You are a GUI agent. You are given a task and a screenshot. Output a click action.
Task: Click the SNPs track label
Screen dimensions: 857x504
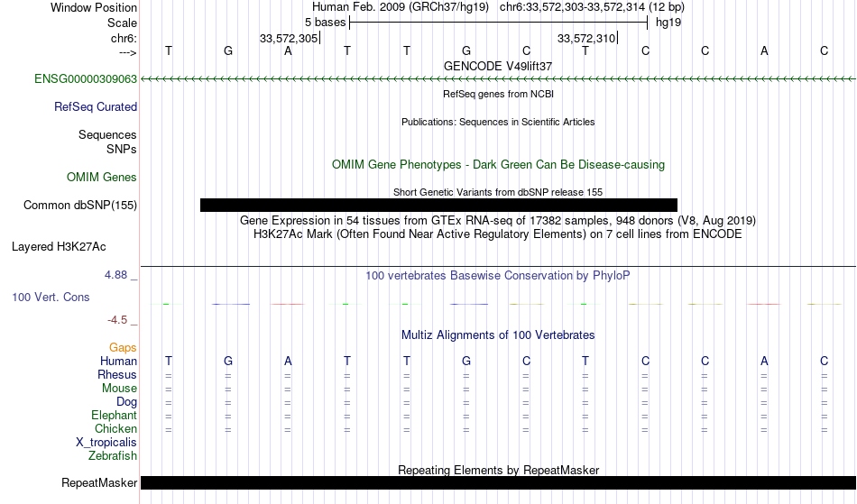click(122, 149)
